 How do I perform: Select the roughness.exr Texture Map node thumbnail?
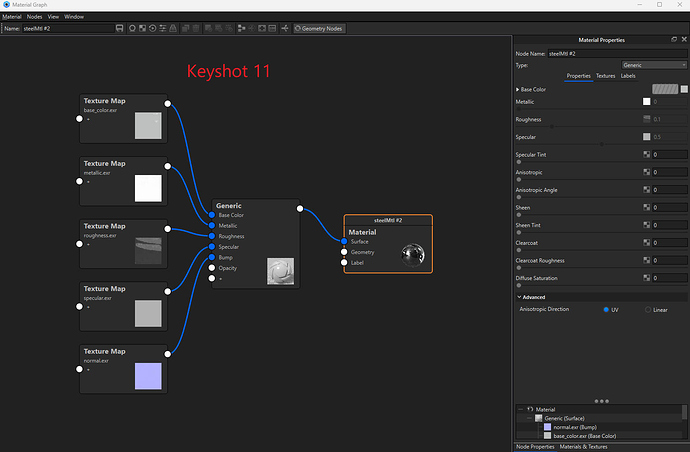pyautogui.click(x=148, y=251)
